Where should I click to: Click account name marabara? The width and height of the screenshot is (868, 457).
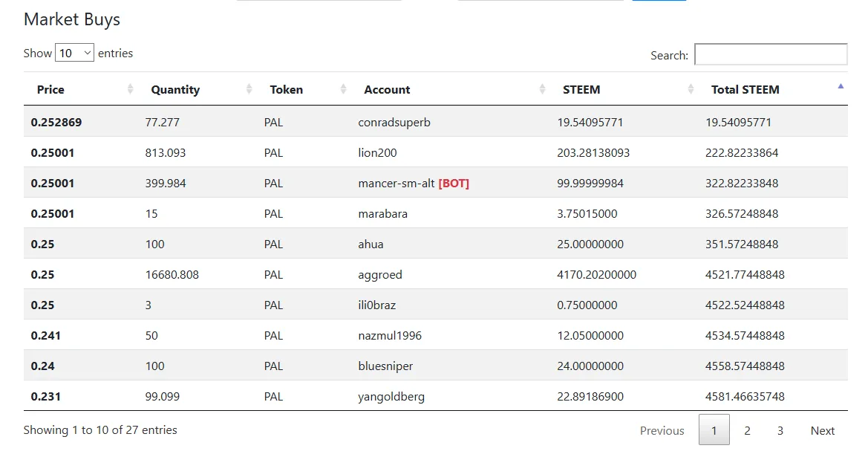coord(383,214)
